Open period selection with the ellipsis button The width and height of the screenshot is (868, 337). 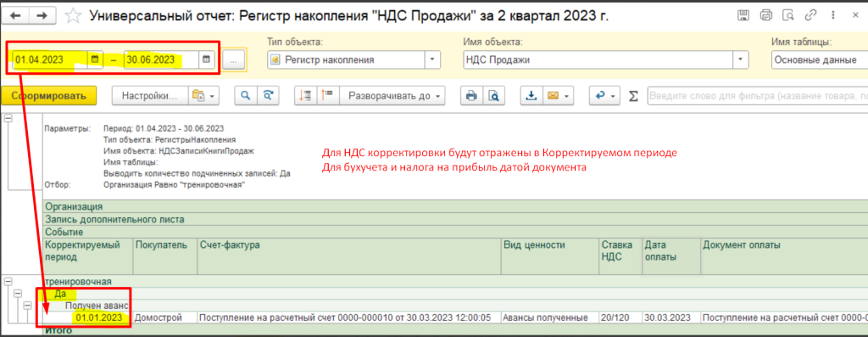233,60
